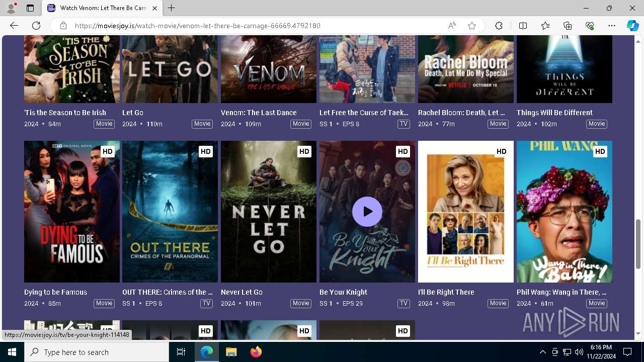Viewport: 644px width, 362px height.
Task: Add this page to favorites star
Action: pyautogui.click(x=472, y=26)
